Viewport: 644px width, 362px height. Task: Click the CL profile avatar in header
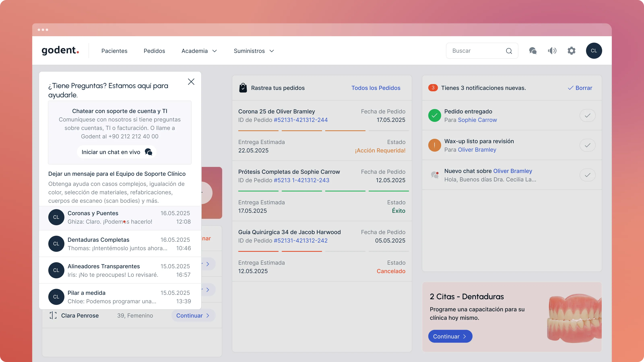pyautogui.click(x=594, y=51)
